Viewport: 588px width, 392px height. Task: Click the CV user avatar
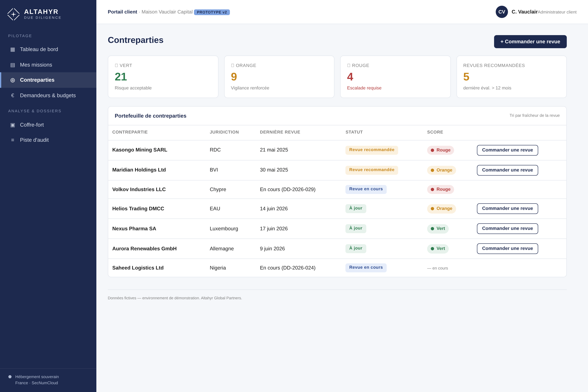(502, 12)
